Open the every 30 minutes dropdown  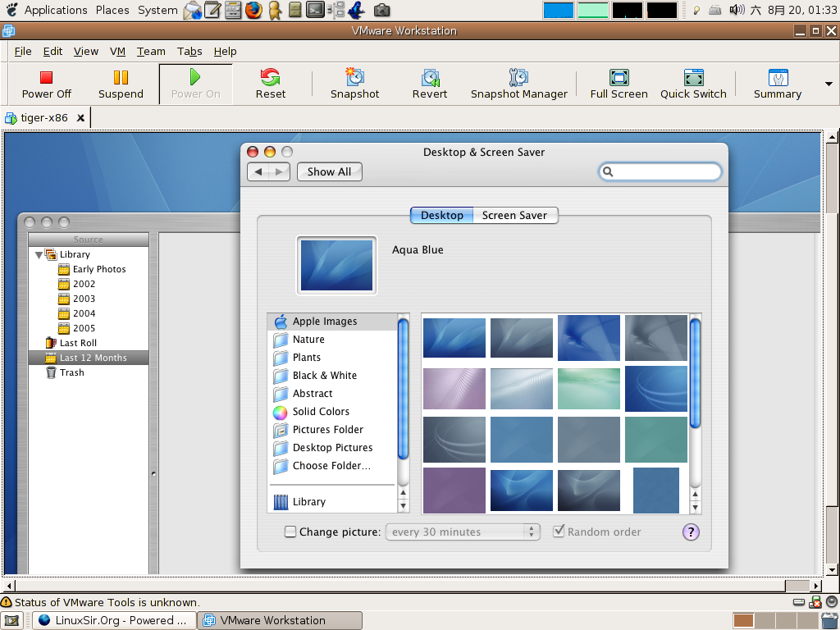[463, 532]
